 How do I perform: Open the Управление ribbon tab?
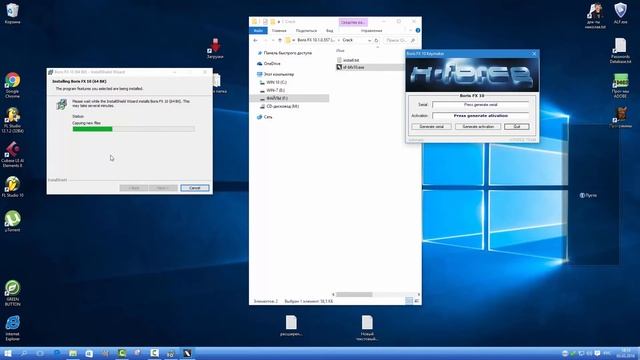(x=371, y=31)
